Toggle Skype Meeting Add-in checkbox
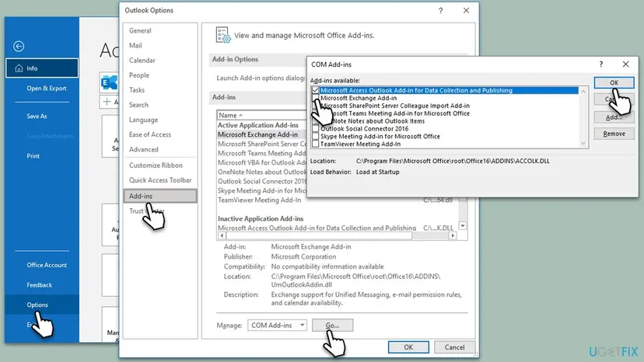Image resolution: width=644 pixels, height=362 pixels. click(316, 136)
